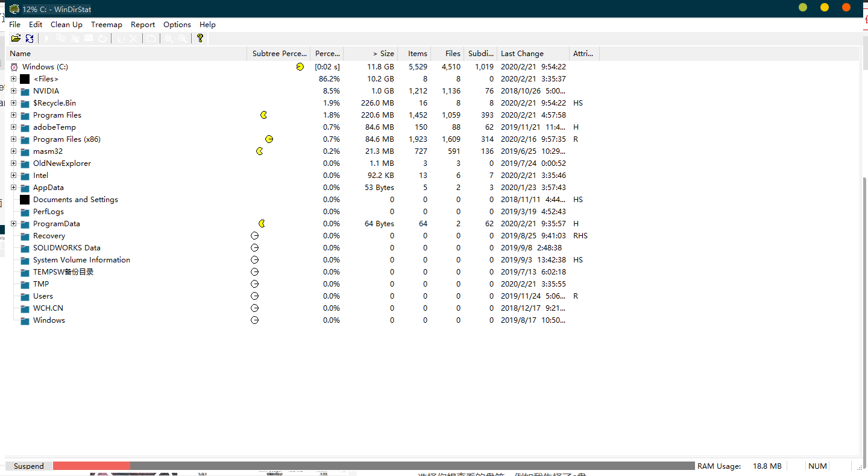This screenshot has height=476, width=868.
Task: Click the clock icon in the Recovery row
Action: pyautogui.click(x=254, y=236)
